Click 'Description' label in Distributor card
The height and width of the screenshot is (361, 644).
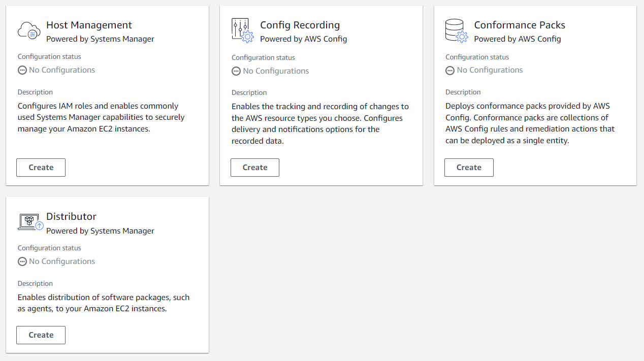pos(35,283)
